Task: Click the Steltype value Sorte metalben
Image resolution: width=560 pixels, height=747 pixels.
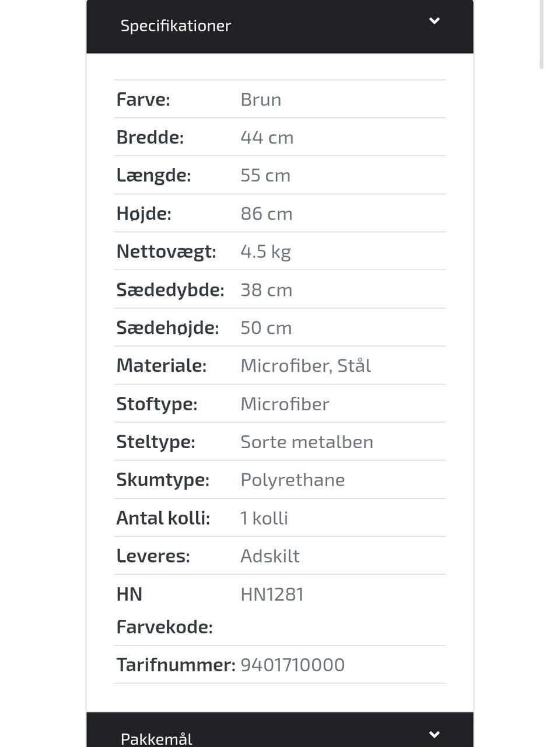Action: [x=307, y=442]
